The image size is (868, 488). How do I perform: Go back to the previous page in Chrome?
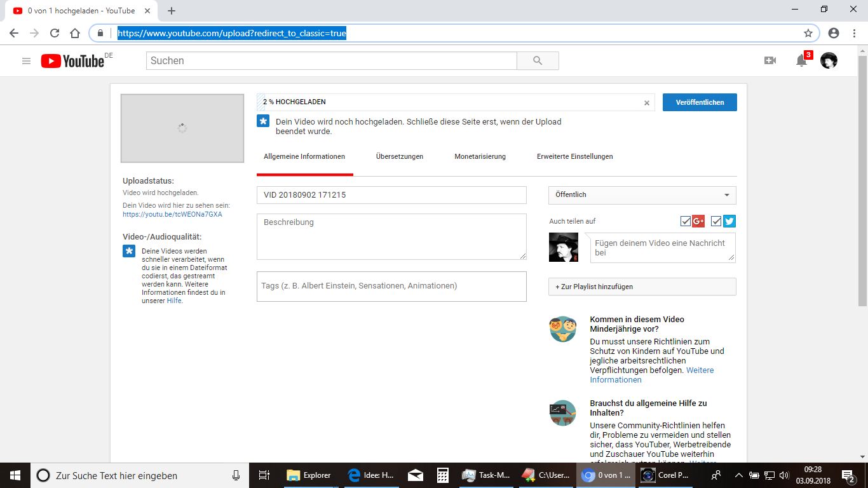(x=14, y=33)
